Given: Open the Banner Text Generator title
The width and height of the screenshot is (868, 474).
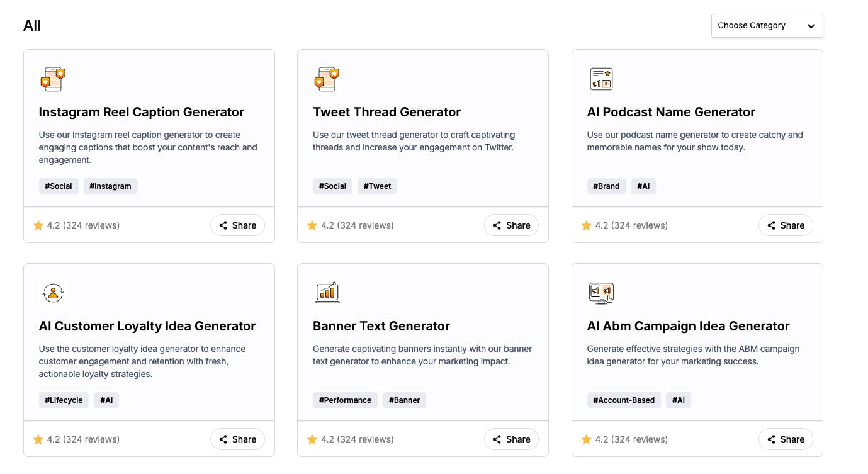Looking at the screenshot, I should click(x=381, y=326).
